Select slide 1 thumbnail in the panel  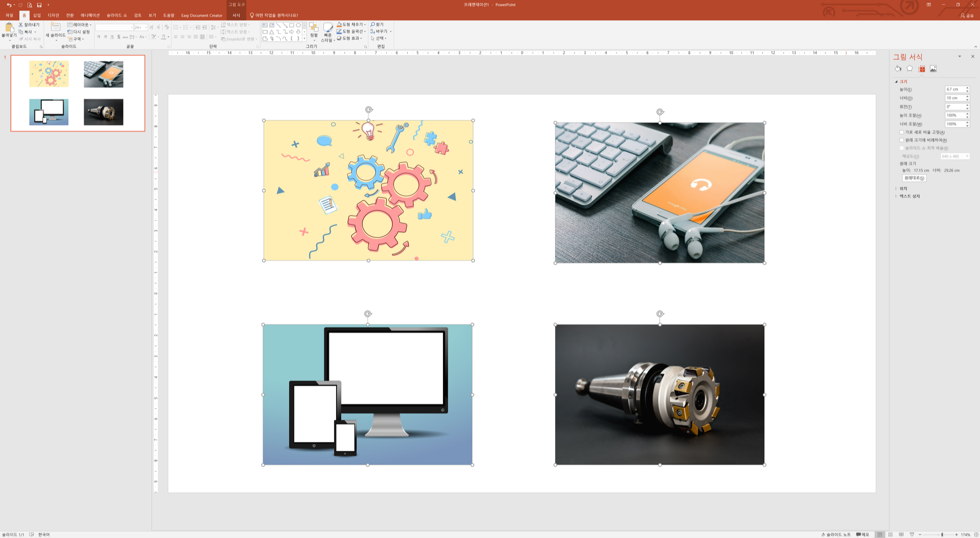[78, 93]
